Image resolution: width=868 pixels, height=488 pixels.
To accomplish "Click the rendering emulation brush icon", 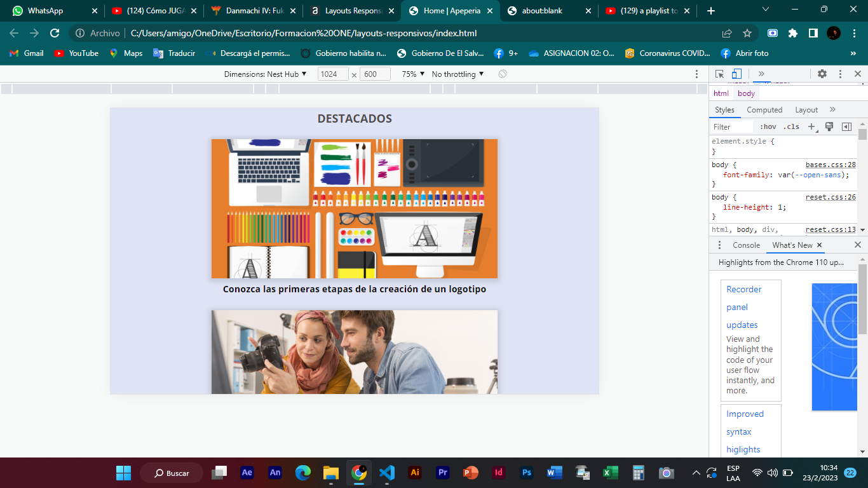I will tap(829, 126).
